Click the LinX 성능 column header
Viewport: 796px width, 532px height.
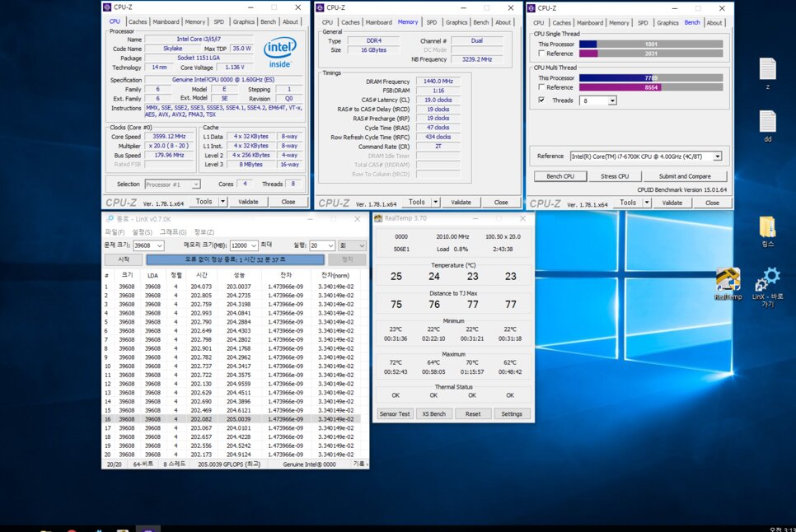239,275
